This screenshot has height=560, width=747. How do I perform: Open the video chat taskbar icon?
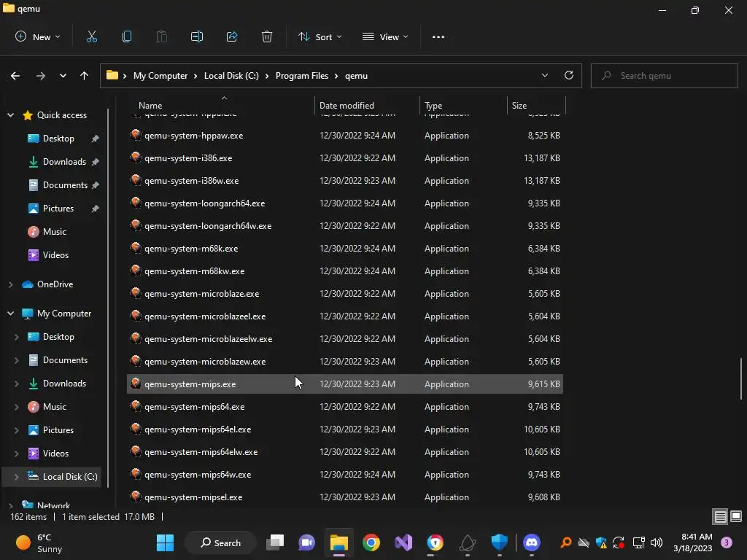click(307, 542)
